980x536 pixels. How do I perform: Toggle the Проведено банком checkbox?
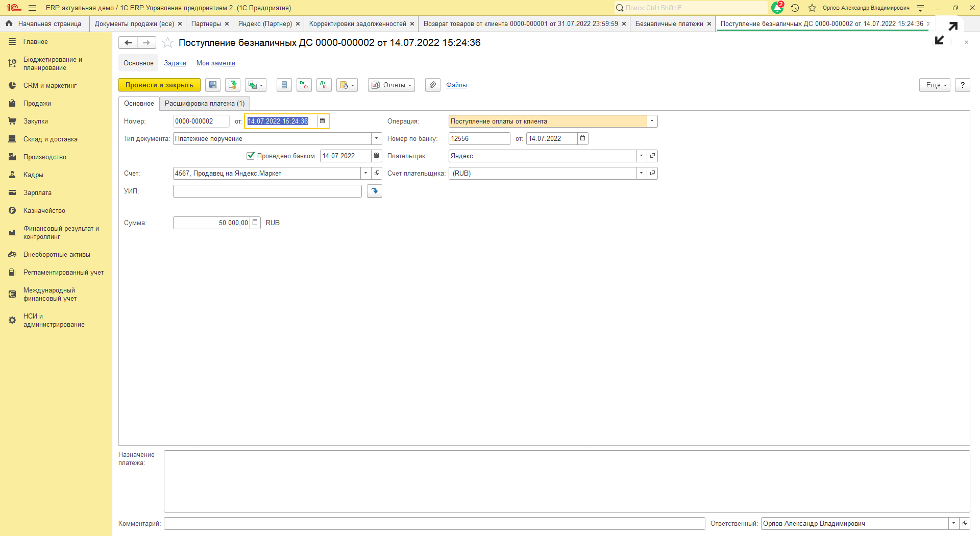251,156
